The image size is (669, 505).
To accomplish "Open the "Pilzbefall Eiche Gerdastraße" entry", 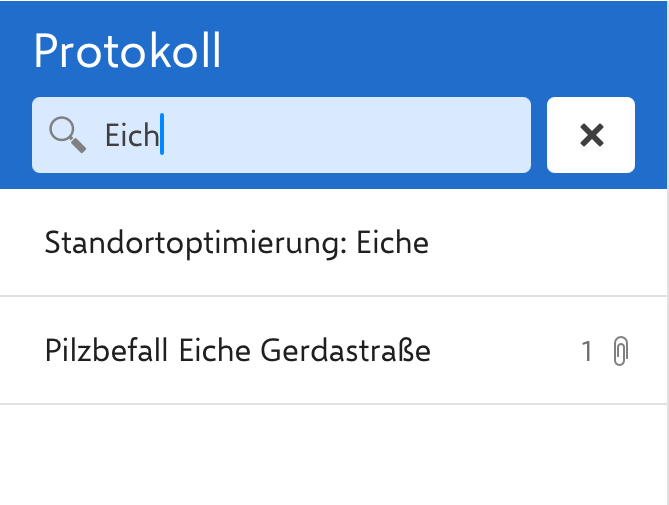I will pos(238,351).
